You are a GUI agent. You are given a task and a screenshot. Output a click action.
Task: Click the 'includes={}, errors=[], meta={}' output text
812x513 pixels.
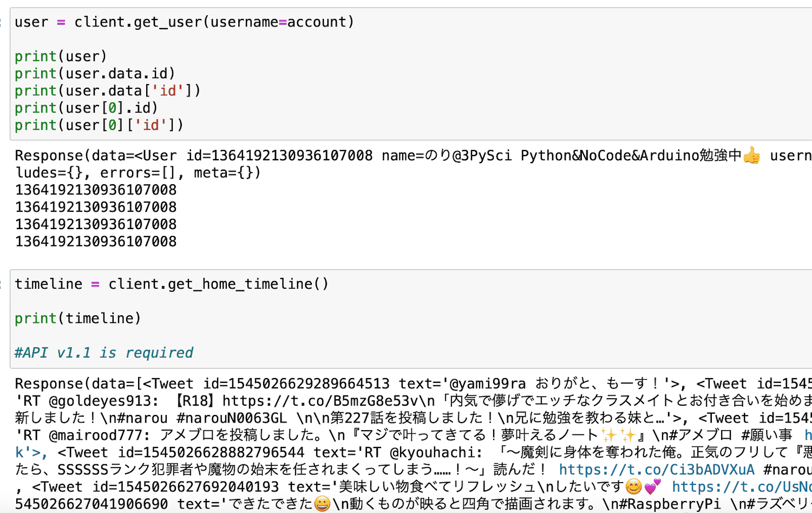138,173
